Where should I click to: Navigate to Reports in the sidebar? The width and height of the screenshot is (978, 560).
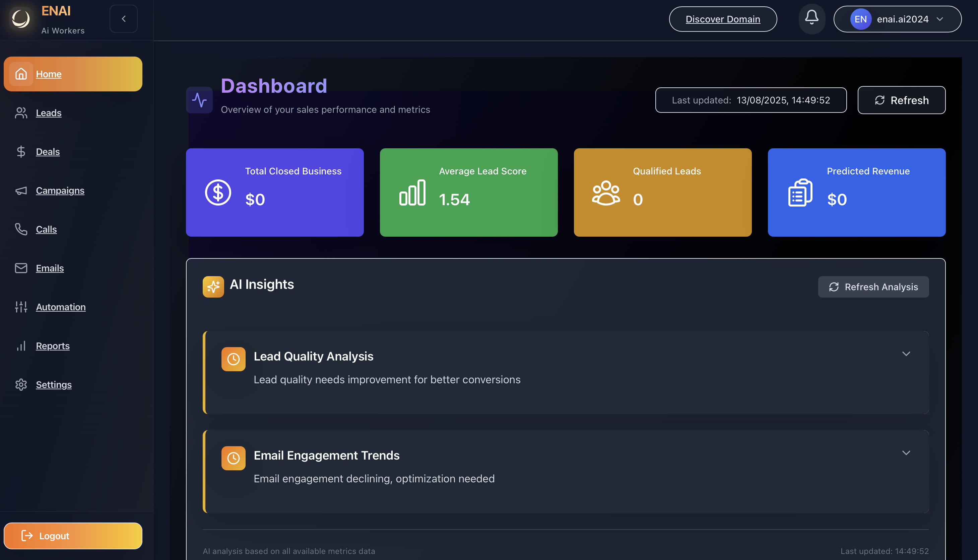point(53,345)
